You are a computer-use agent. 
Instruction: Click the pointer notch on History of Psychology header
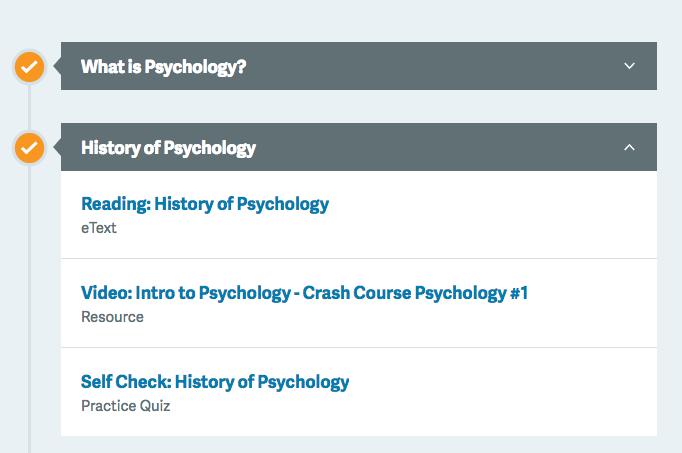[56, 148]
